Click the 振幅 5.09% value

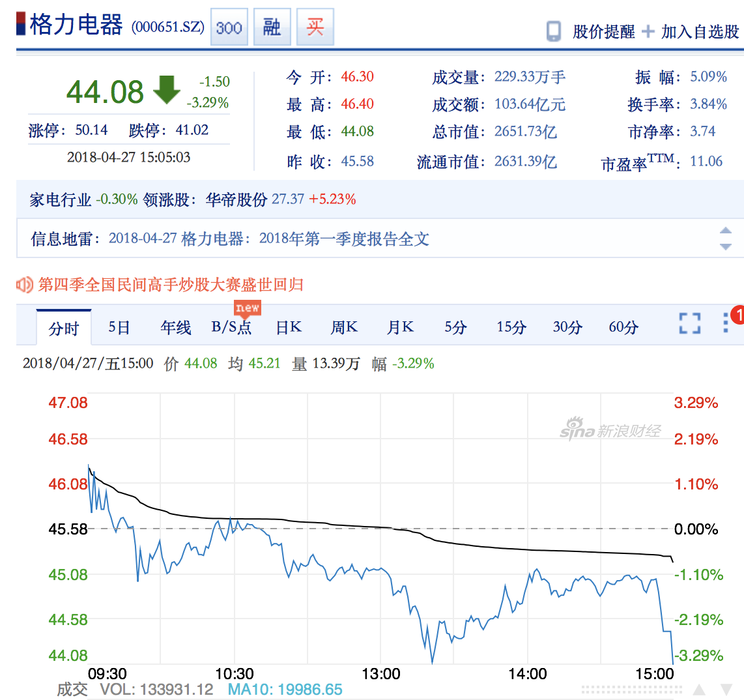click(x=708, y=76)
